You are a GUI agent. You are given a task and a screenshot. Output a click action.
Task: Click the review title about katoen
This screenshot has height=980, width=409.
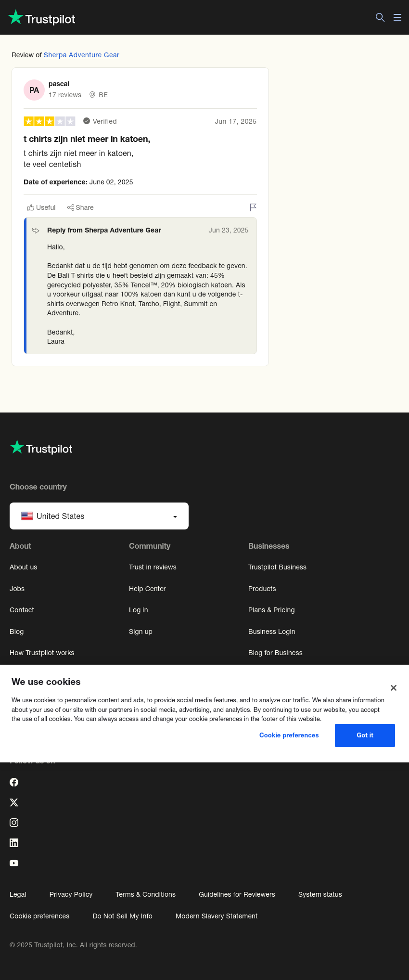tap(87, 139)
